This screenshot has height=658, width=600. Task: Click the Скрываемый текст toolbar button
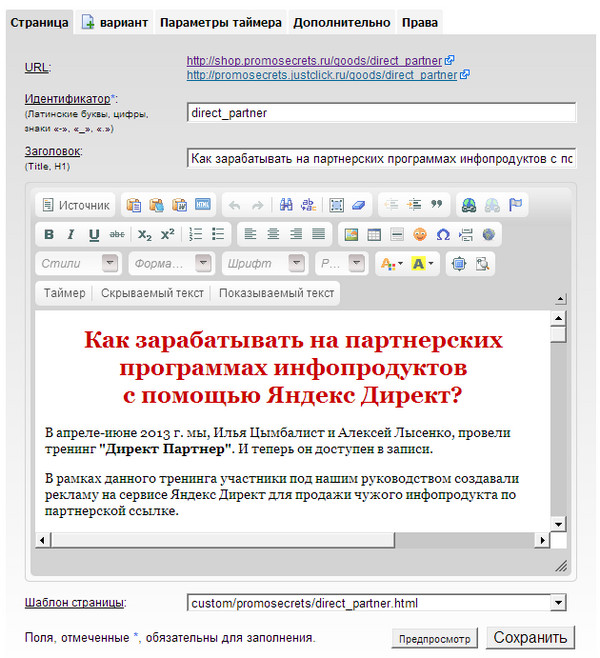point(152,293)
